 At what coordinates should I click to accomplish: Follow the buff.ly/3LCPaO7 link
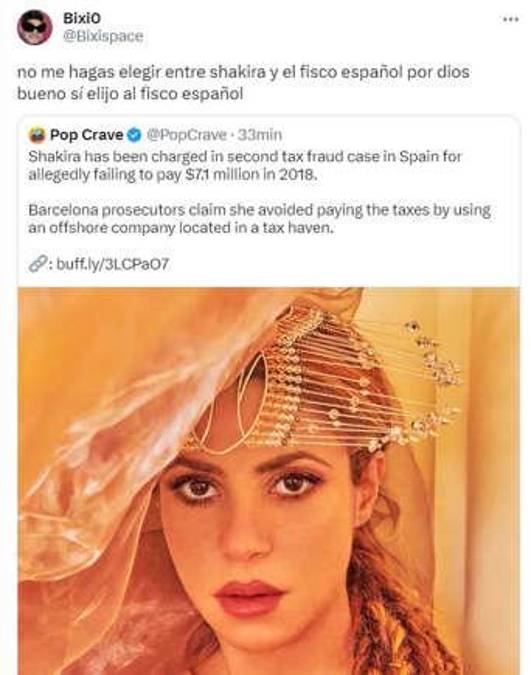[x=113, y=263]
